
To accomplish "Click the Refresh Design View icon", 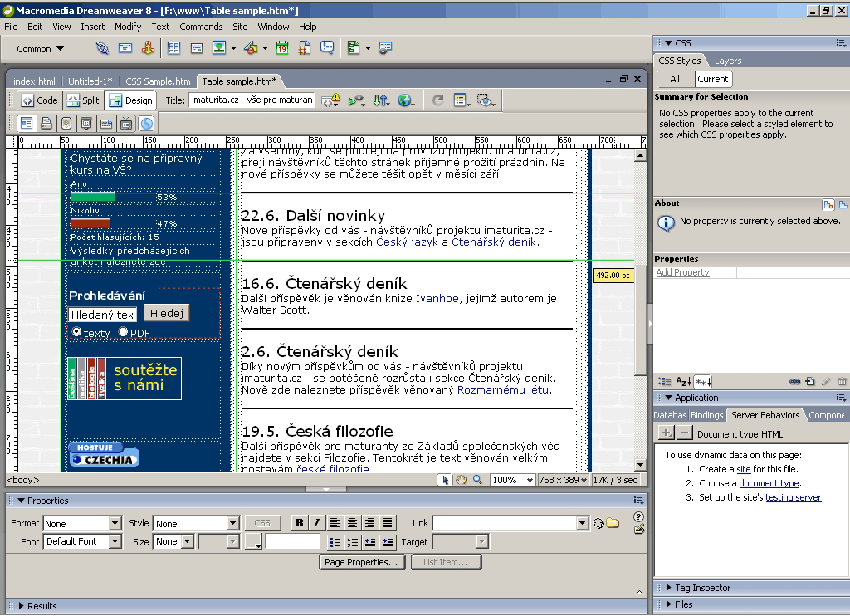I will point(437,100).
